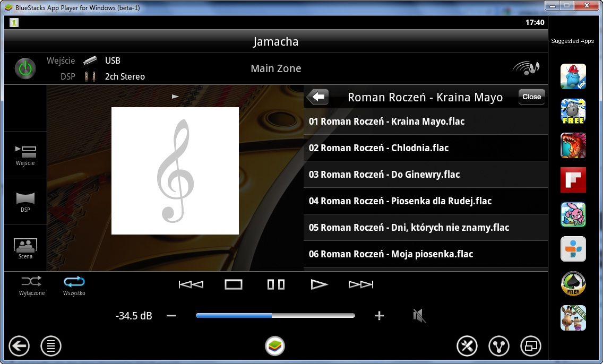Select track 05 Dni, których nie znamy.flac
Screen dimensions: 603x364
pos(426,228)
